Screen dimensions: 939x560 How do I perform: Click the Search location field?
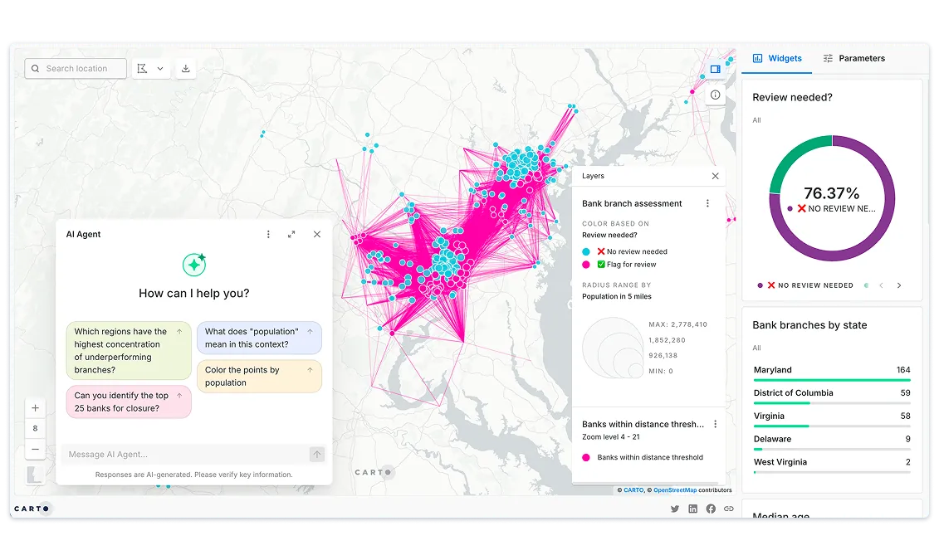[76, 69]
